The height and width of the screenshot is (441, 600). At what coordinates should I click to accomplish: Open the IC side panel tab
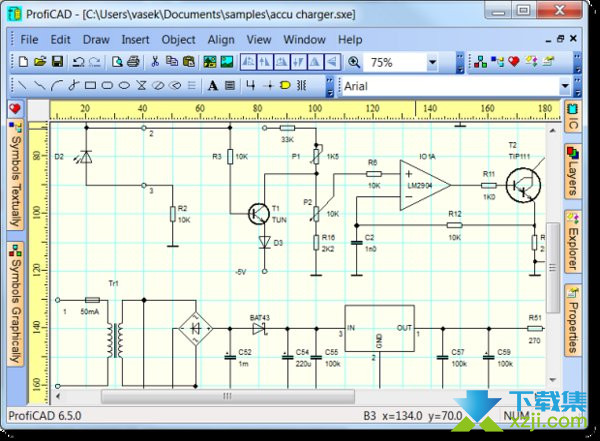573,117
